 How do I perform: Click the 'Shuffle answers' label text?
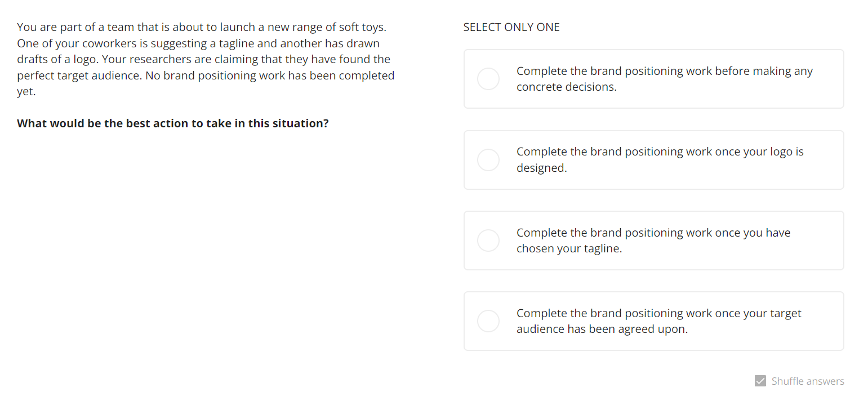(x=808, y=381)
